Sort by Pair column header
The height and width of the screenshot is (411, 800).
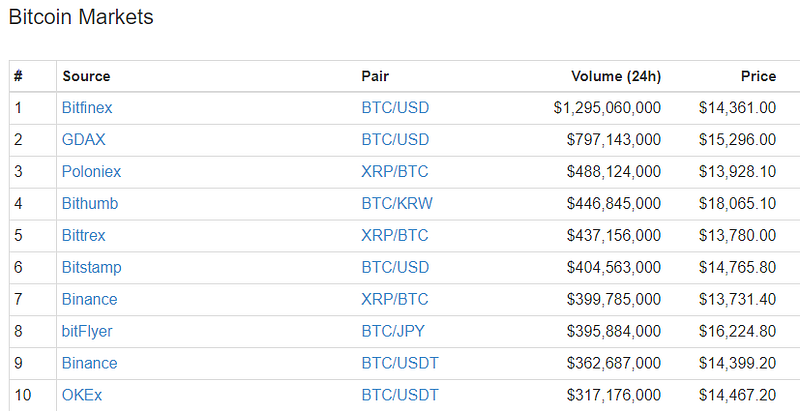(375, 76)
